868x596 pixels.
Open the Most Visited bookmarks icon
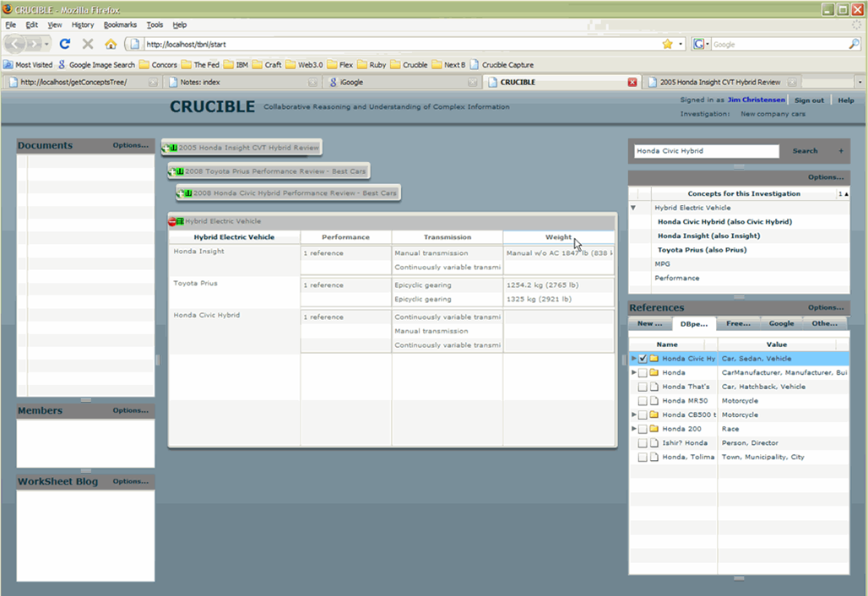[x=8, y=65]
